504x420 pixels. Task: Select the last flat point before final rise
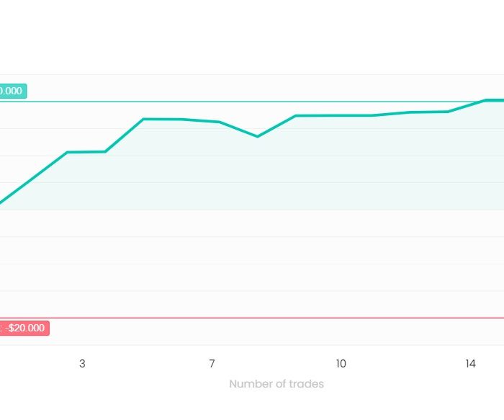pos(448,112)
